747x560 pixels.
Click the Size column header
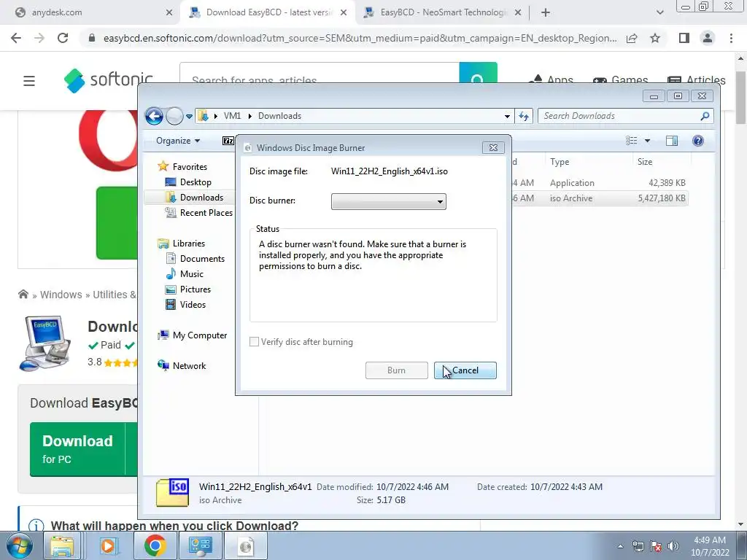click(x=661, y=162)
